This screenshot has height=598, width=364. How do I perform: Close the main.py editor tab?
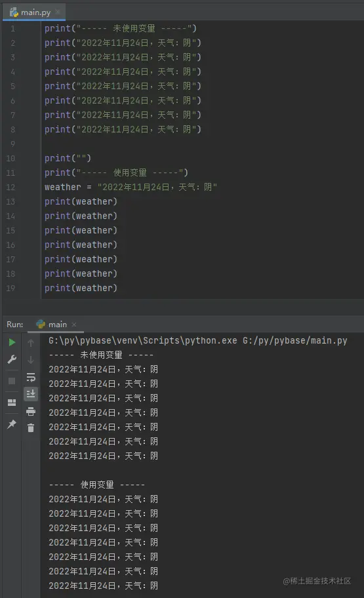tap(58, 12)
